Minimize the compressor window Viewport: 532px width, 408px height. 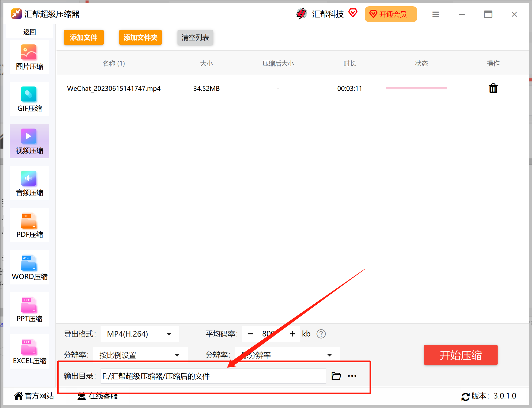pos(462,14)
